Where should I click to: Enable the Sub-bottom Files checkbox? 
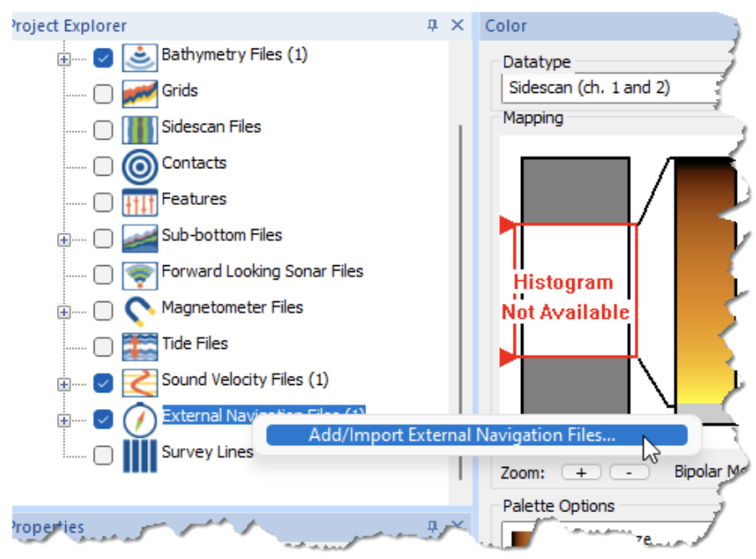pos(103,238)
